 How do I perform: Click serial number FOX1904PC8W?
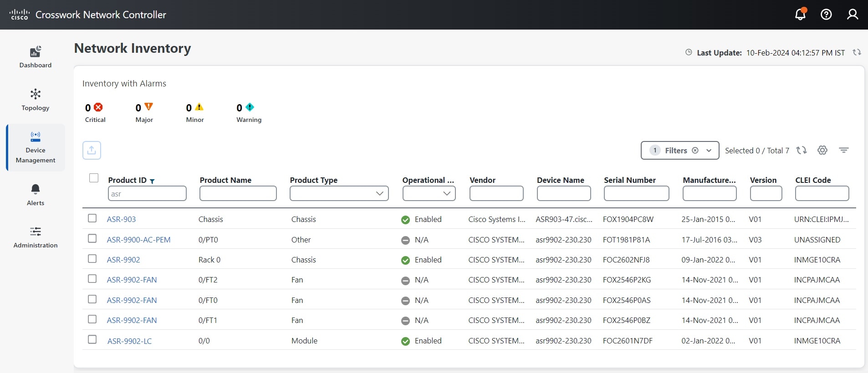click(x=628, y=219)
